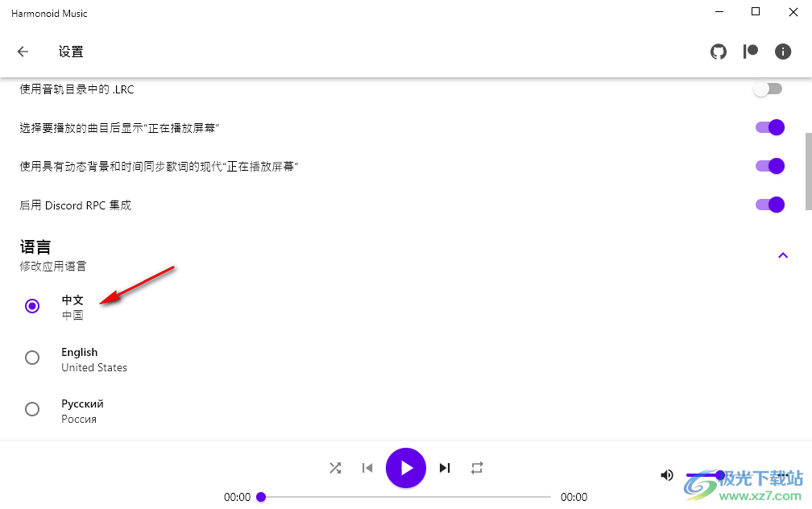The height and width of the screenshot is (509, 812).
Task: Select the Русский language radio button
Action: tap(32, 409)
